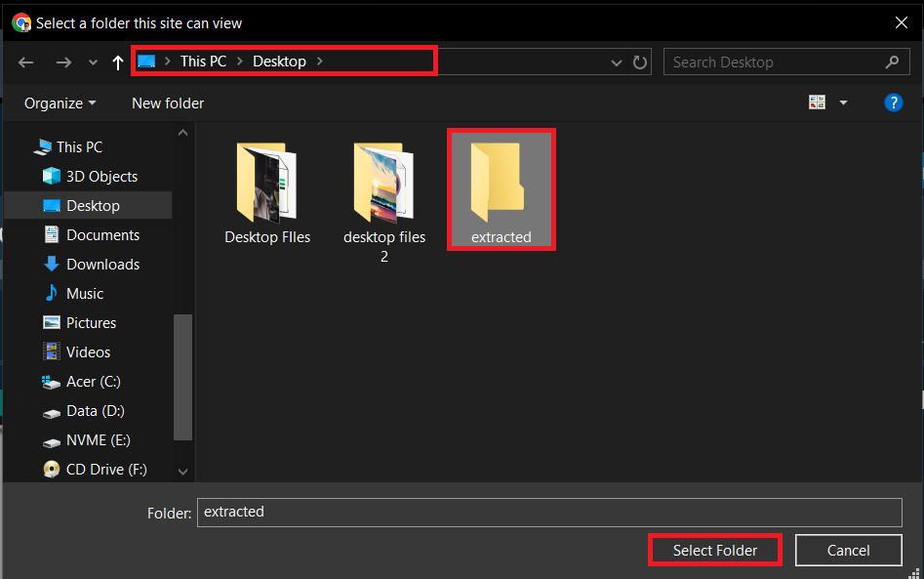This screenshot has height=579, width=924.
Task: Click the magnifier in Search Desktop box
Action: tap(892, 62)
